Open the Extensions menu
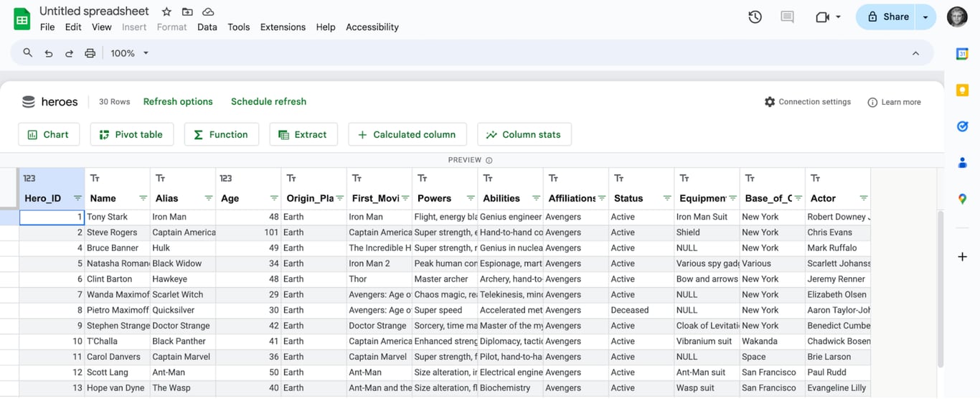Image resolution: width=980 pixels, height=399 pixels. 283,27
